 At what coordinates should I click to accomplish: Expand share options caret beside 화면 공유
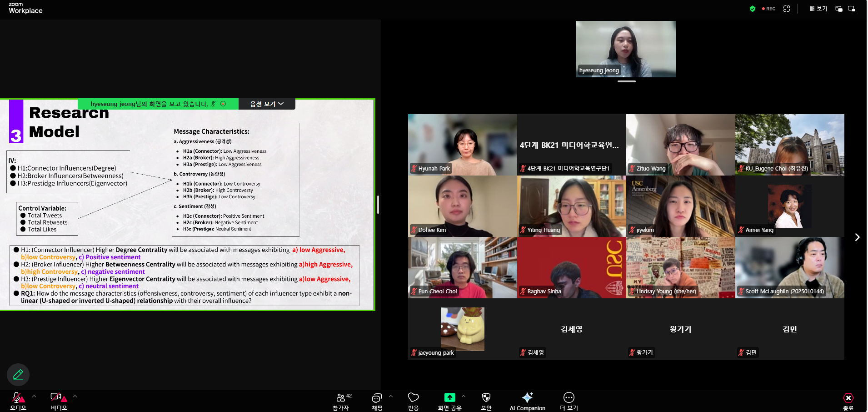pyautogui.click(x=464, y=396)
